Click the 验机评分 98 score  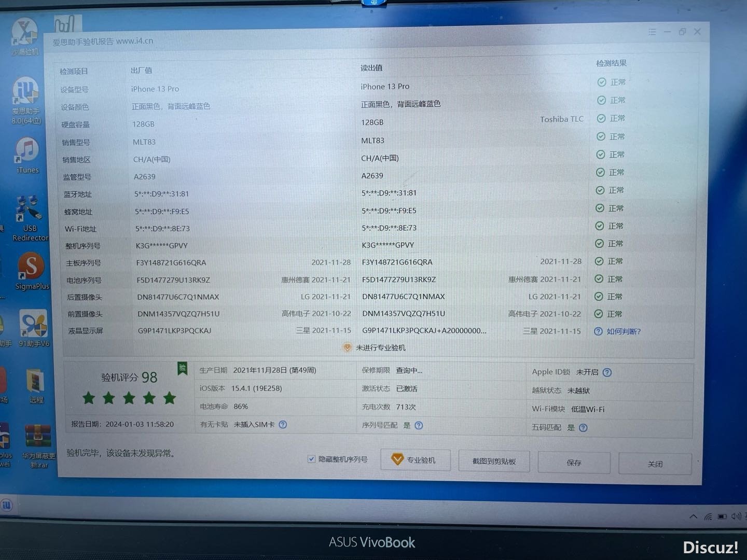point(129,377)
